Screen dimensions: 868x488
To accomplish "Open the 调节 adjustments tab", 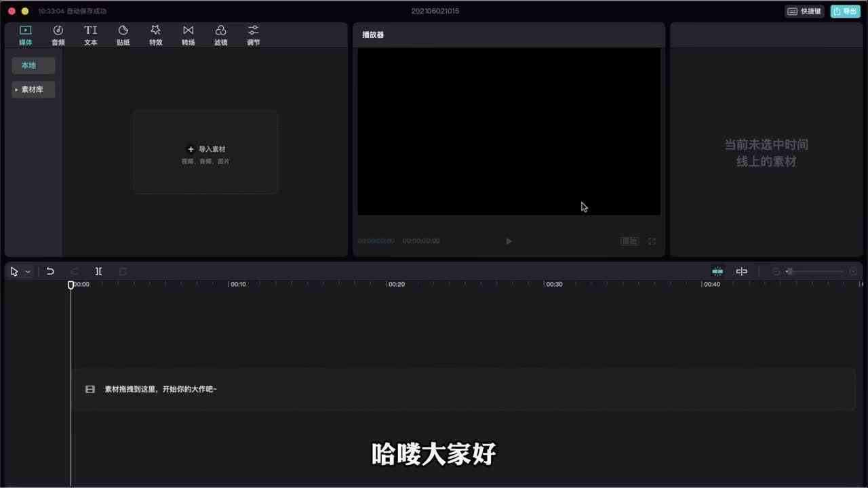I will point(254,35).
